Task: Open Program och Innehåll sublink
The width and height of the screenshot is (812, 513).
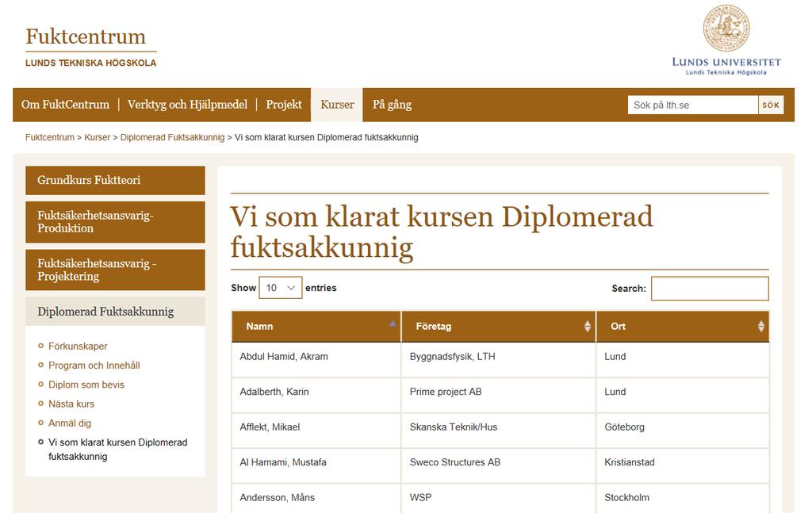Action: pos(94,365)
